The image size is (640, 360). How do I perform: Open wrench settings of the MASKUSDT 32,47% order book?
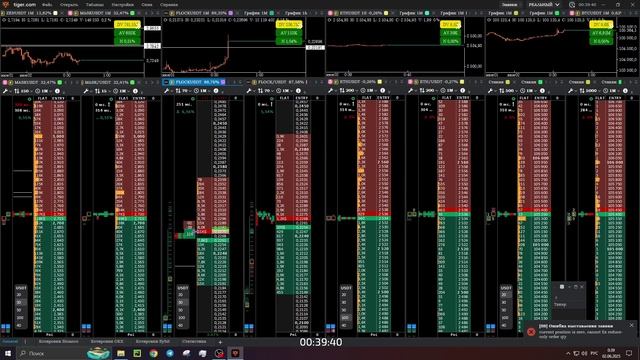(x=5, y=91)
